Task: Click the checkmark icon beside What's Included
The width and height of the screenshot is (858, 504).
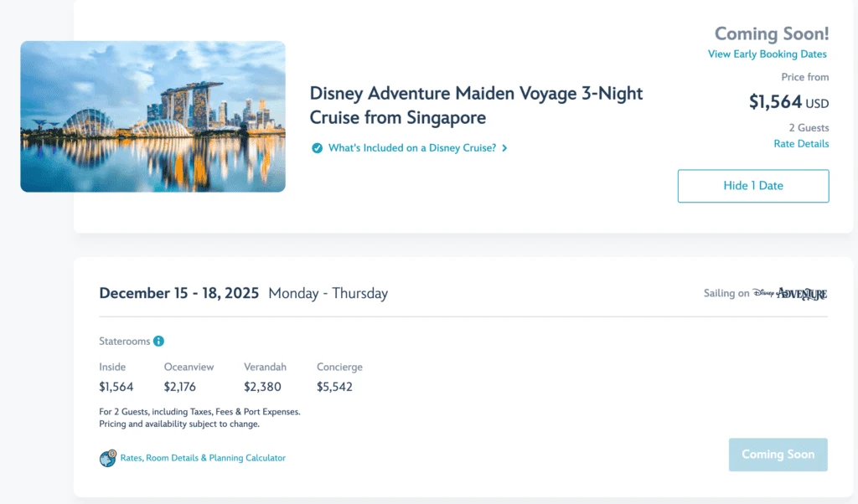Action: coord(317,148)
